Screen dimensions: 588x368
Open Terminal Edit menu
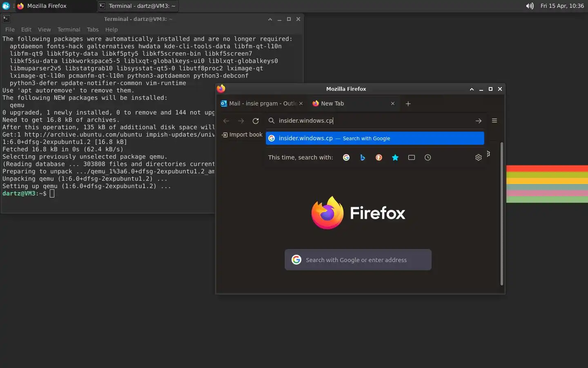[26, 29]
